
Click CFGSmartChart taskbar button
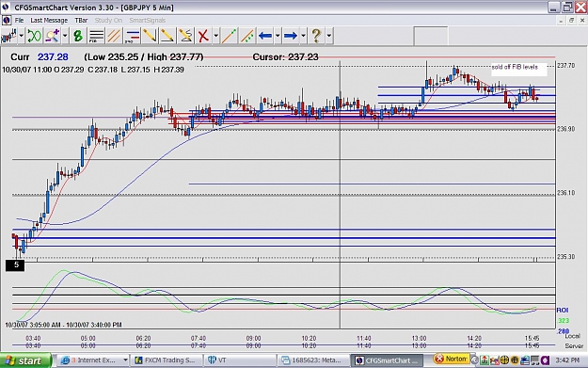[x=387, y=360]
